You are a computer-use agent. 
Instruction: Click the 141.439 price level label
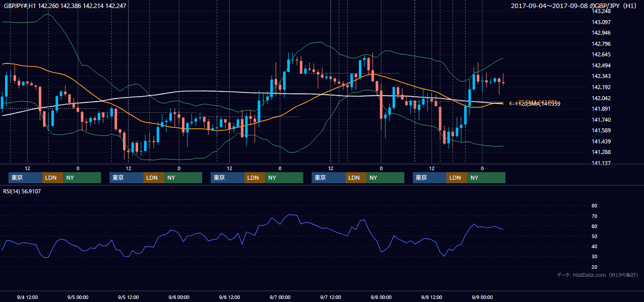tap(602, 141)
